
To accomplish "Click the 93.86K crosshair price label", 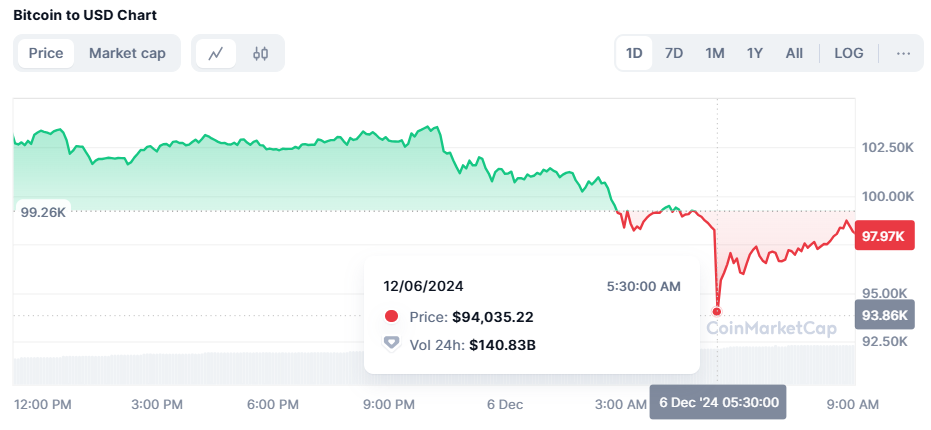I will click(885, 315).
